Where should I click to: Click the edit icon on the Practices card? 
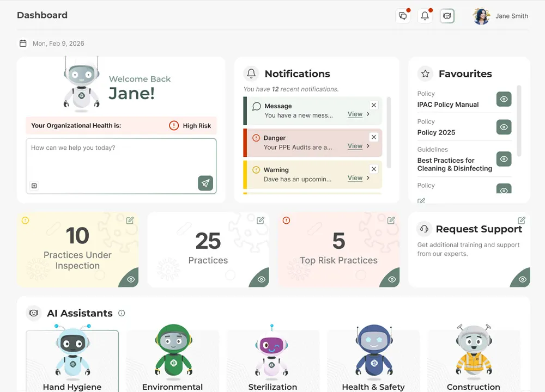point(260,220)
